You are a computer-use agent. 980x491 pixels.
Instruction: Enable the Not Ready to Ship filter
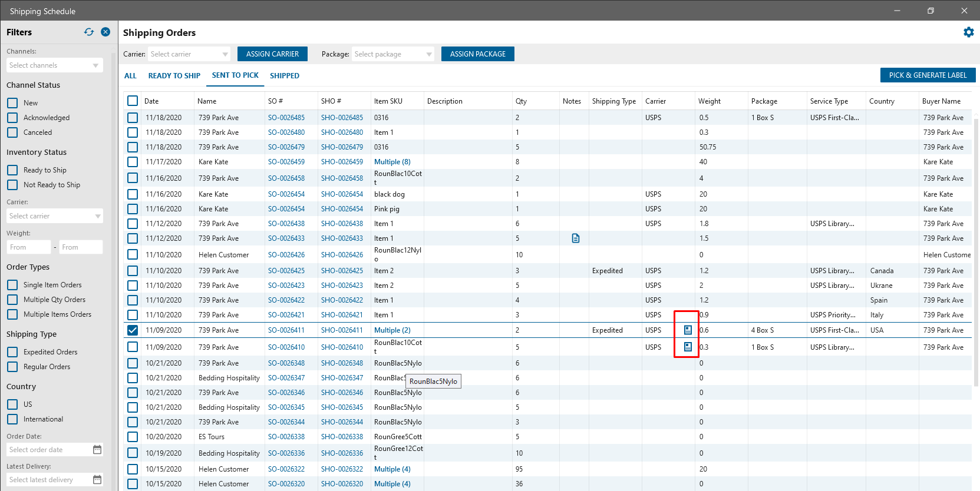[12, 185]
